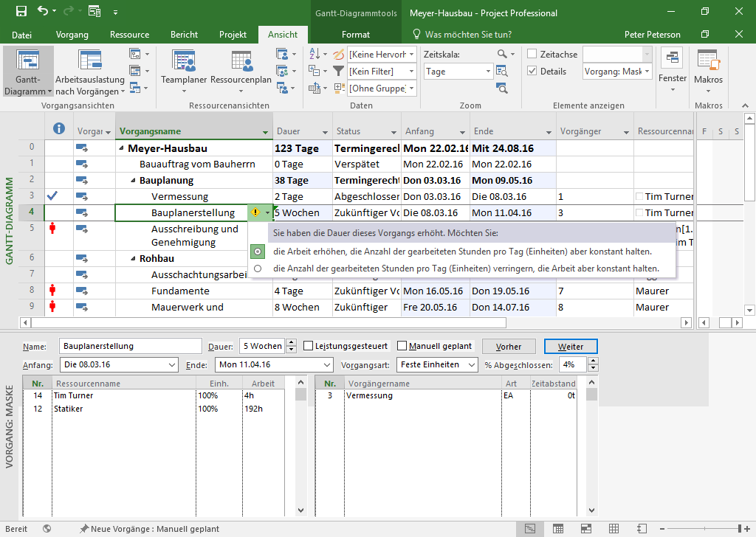This screenshot has width=756, height=537.
Task: Open Arbeitsauslastung nach Vorgängen view
Action: (x=89, y=72)
